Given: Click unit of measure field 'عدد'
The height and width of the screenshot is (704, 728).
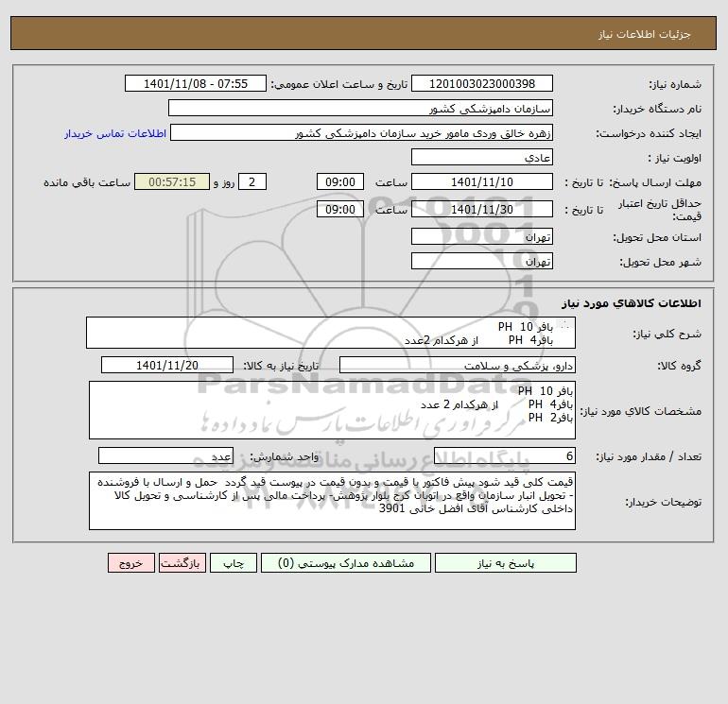Looking at the screenshot, I should (165, 455).
